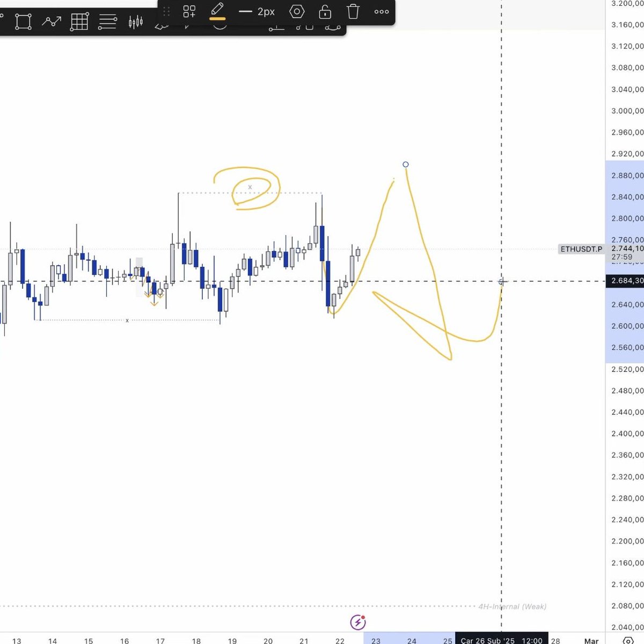Click the Çar 26 Şub '25 date label
The image size is (644, 644).
502,640
